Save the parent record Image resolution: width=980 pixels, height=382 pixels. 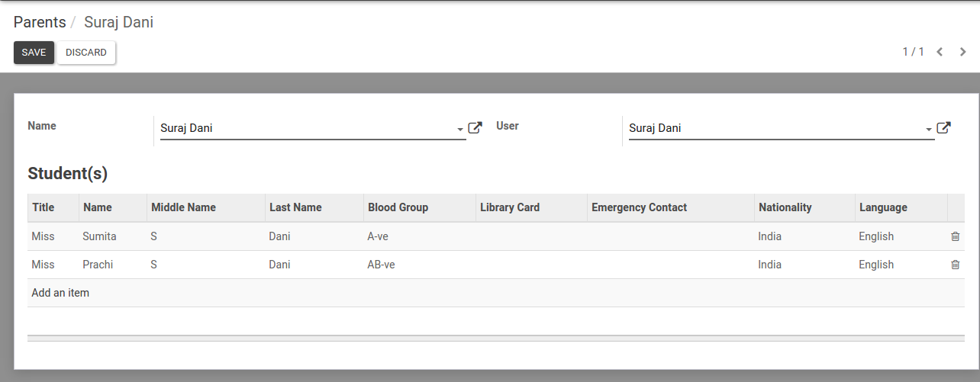point(34,53)
